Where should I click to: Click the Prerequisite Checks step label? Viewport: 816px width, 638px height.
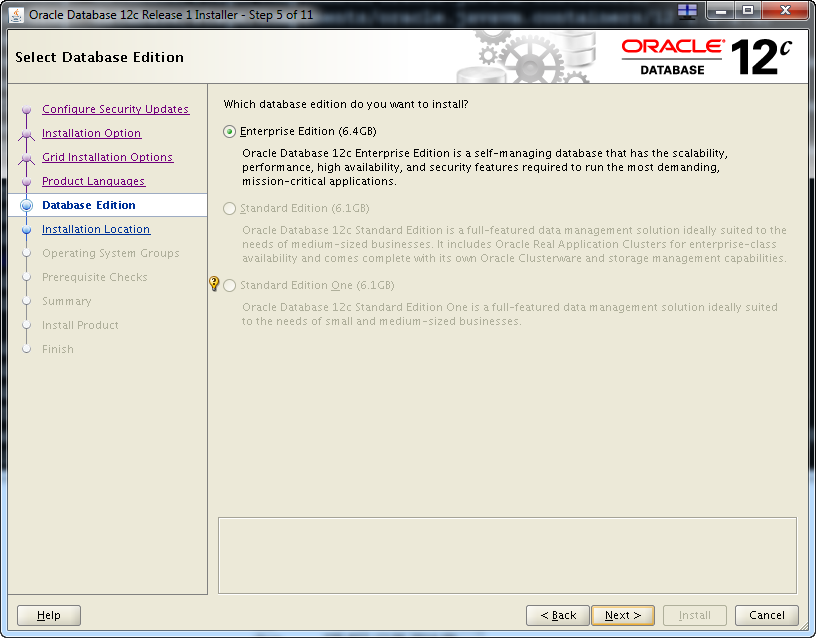pyautogui.click(x=95, y=277)
